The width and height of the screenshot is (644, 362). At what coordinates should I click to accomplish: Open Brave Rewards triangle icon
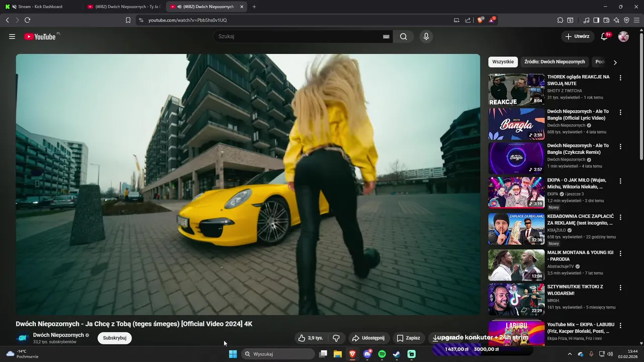point(492,20)
